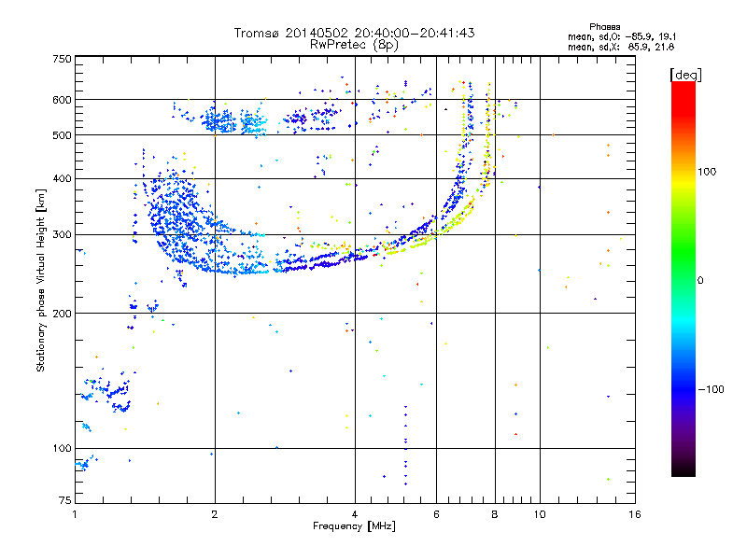Click the x-axis tick label '4'

[355, 514]
